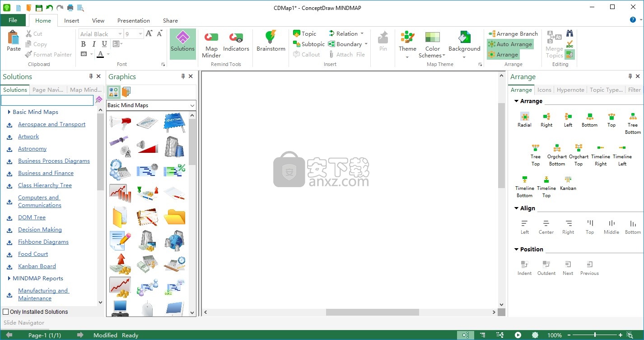Choose Tree Top arrangement
The width and height of the screenshot is (644, 340).
[536, 155]
